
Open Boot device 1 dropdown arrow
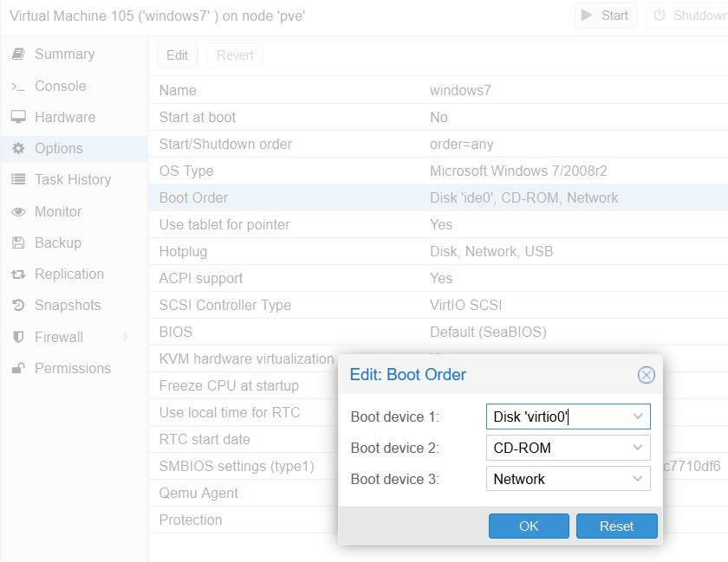tap(638, 417)
